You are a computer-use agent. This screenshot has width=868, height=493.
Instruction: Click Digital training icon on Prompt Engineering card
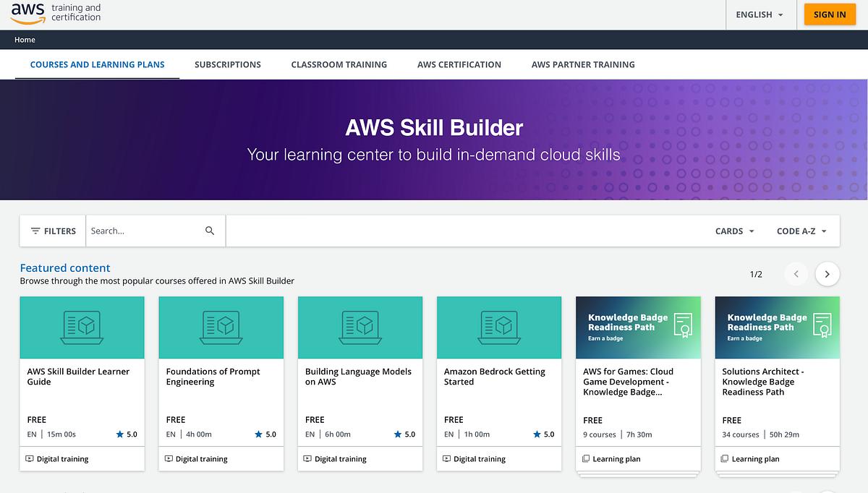coord(169,458)
